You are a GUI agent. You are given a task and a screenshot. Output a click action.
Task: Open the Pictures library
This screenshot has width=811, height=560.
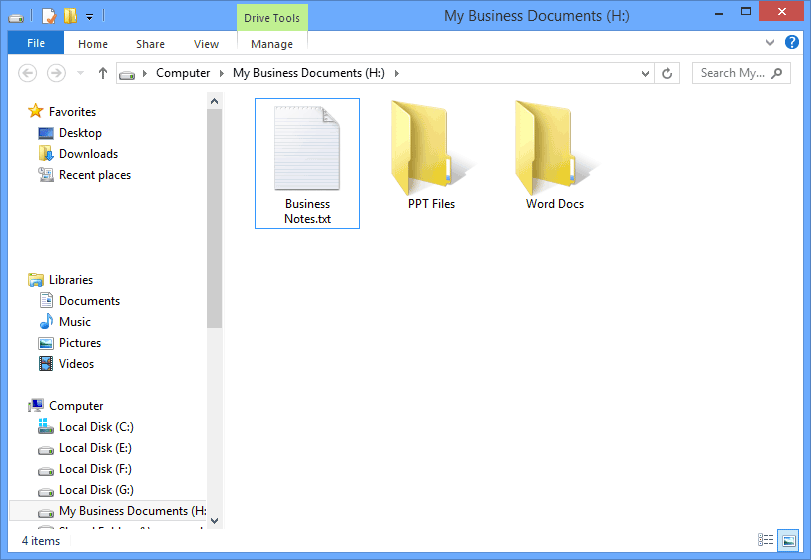coord(80,343)
